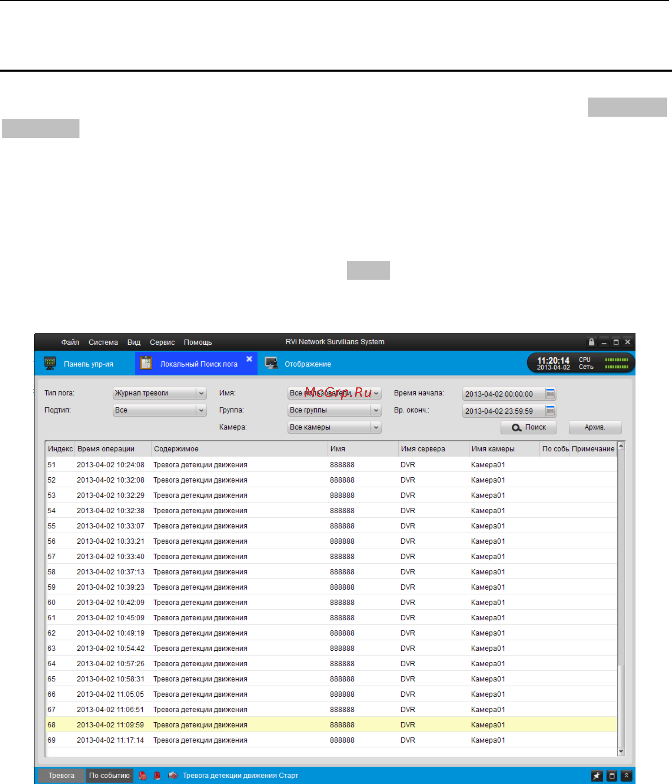The height and width of the screenshot is (784, 672).
Task: Expand the Подтип dropdown
Action: pyautogui.click(x=201, y=410)
